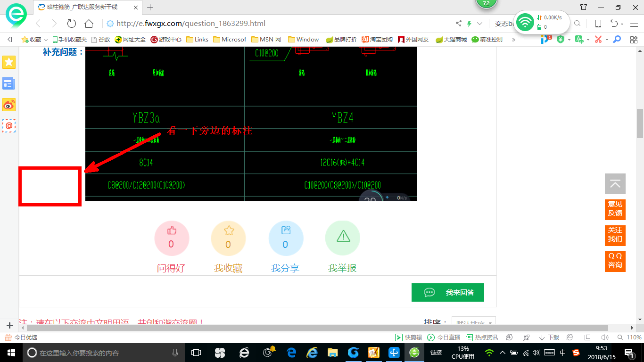
Task: Open the mobile device icon in toolbar
Action: [x=598, y=24]
